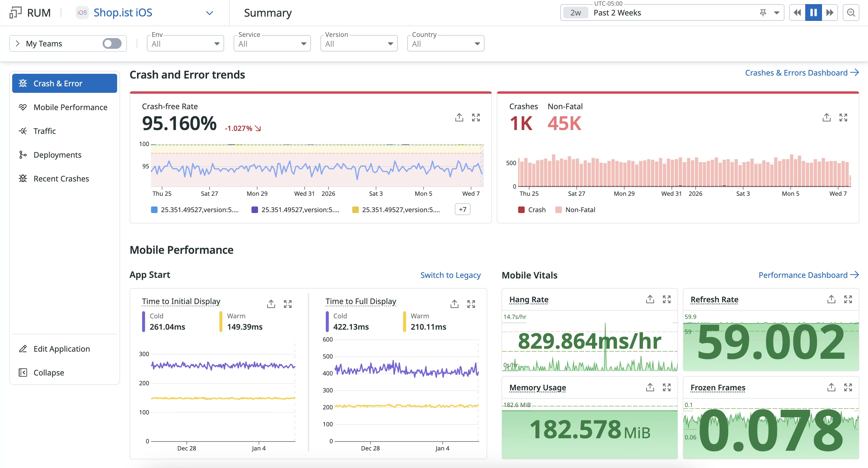Click export icon on Crash-free Rate widget
868x468 pixels.
tap(459, 117)
